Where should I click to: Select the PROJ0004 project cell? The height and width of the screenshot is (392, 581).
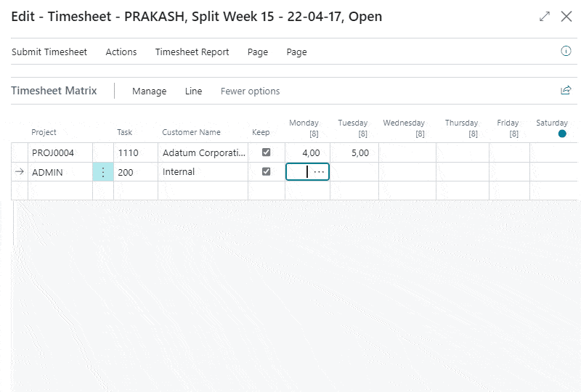(x=60, y=153)
